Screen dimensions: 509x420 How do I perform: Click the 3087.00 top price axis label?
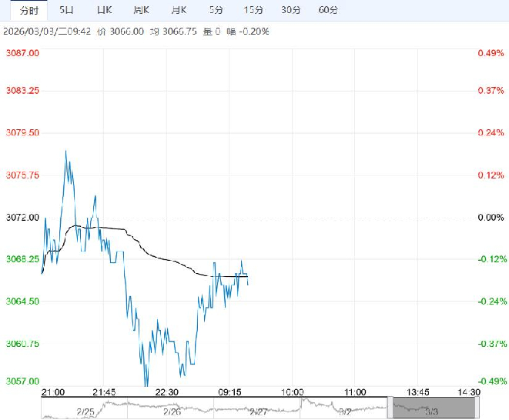point(24,53)
